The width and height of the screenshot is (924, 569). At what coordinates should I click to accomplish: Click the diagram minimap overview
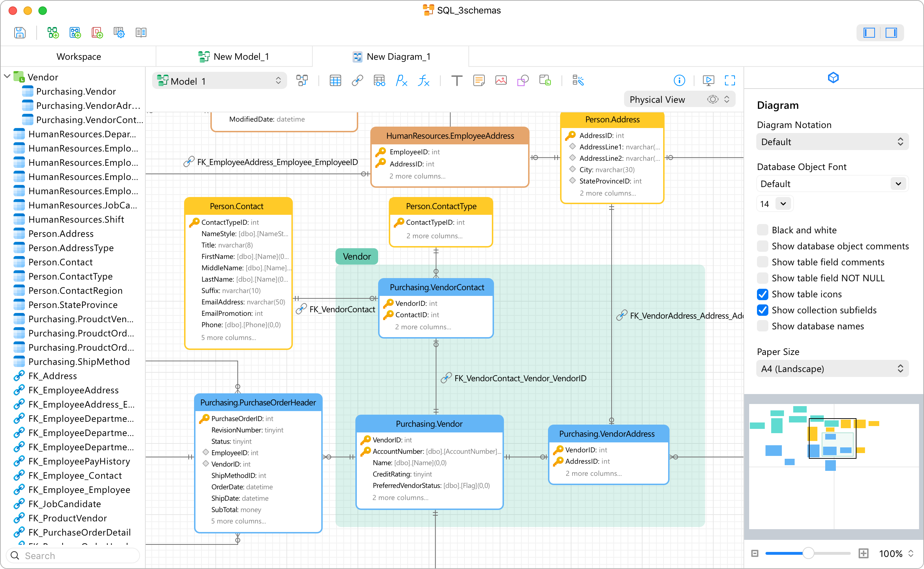tap(833, 467)
